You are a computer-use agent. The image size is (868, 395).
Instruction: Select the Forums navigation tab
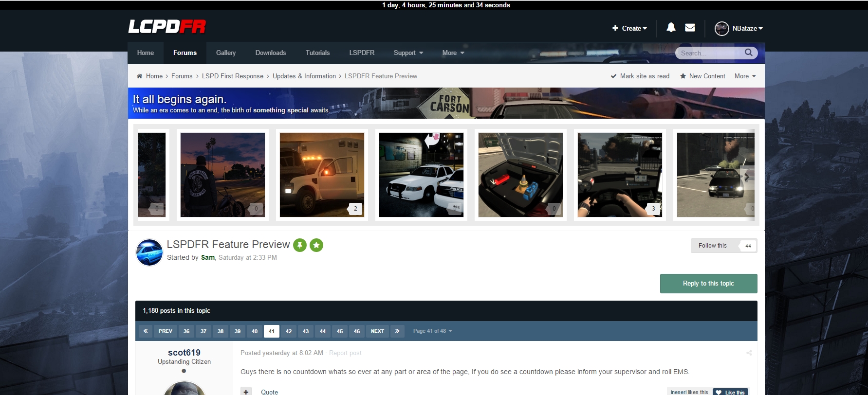pyautogui.click(x=185, y=53)
